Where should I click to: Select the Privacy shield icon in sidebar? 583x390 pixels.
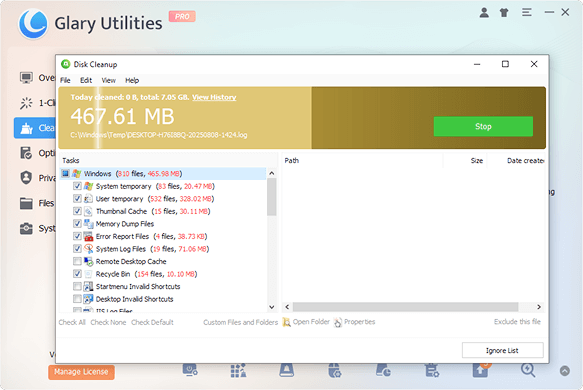coord(26,178)
